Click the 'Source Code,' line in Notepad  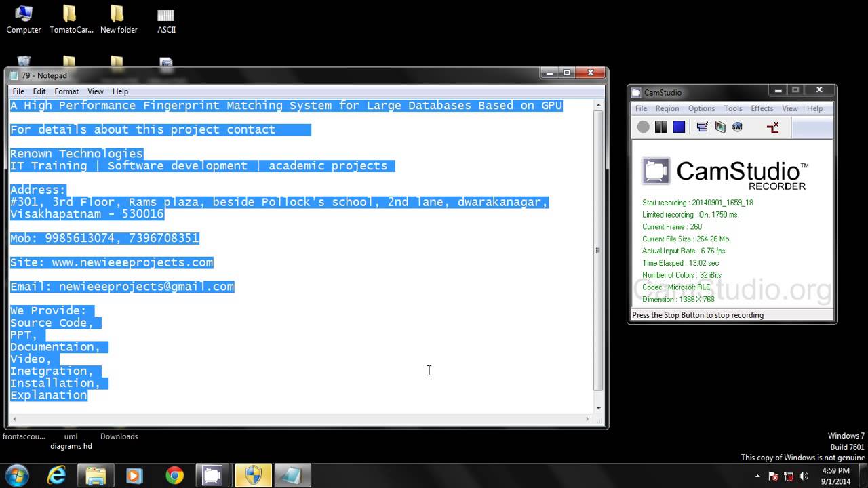[52, 323]
